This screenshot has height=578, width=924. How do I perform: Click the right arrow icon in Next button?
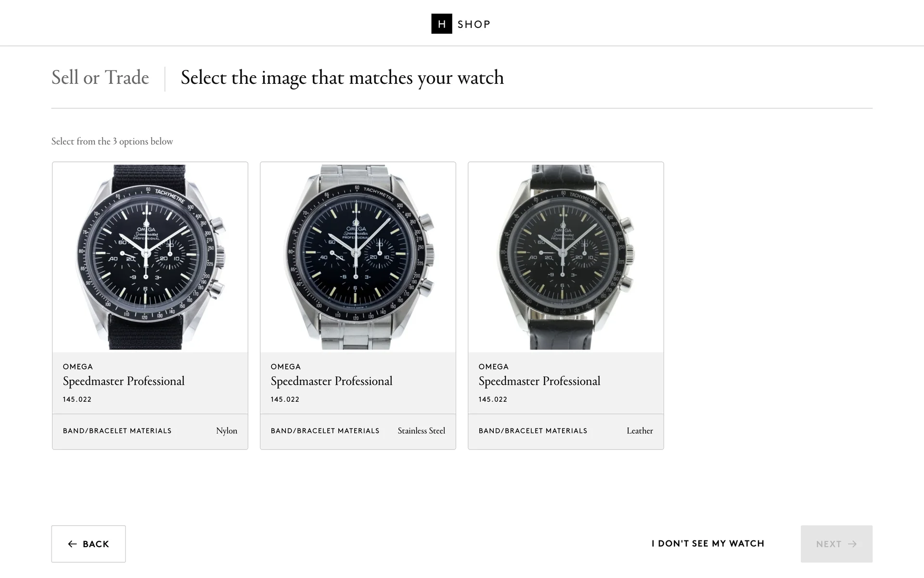tap(852, 544)
